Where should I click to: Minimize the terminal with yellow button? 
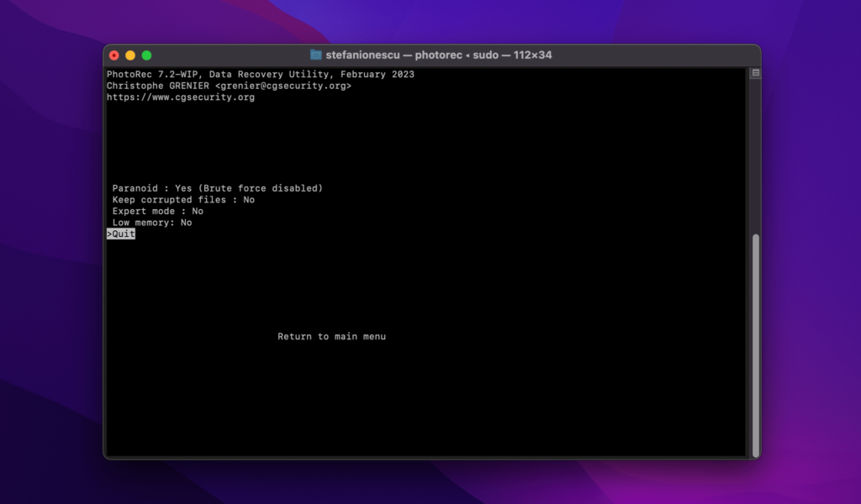(x=130, y=55)
